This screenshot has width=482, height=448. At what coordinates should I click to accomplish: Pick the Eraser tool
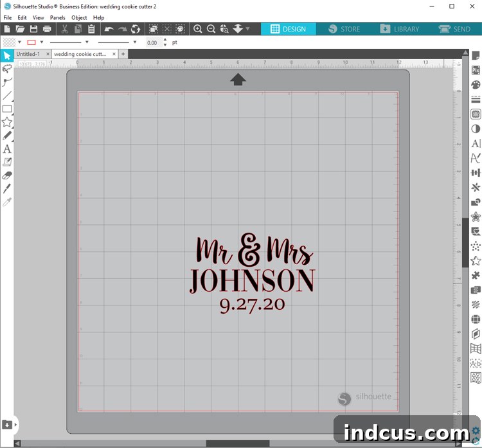click(x=7, y=175)
